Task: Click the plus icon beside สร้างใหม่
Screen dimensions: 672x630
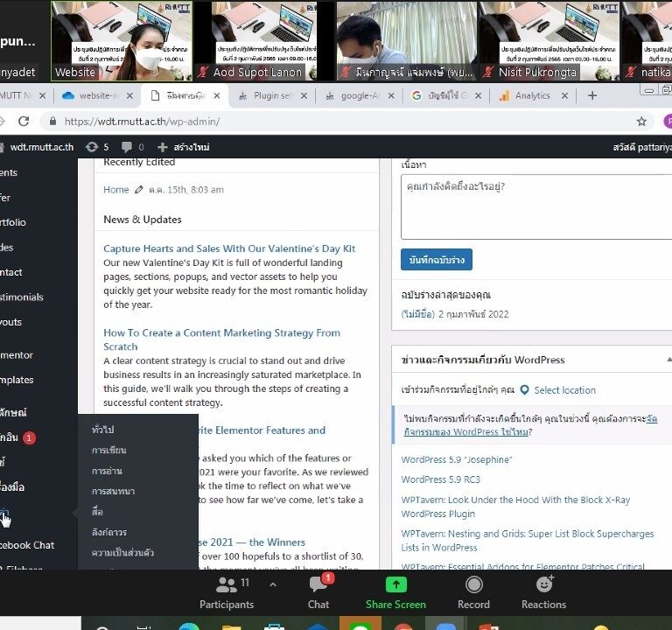Action: click(x=162, y=147)
